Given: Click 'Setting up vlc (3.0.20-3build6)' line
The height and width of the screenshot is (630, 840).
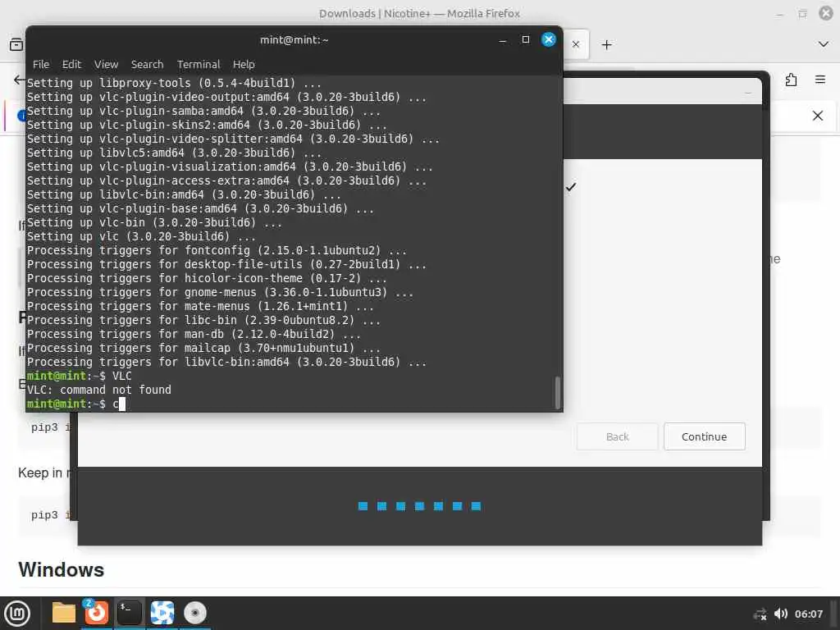Looking at the screenshot, I should click(x=141, y=237).
